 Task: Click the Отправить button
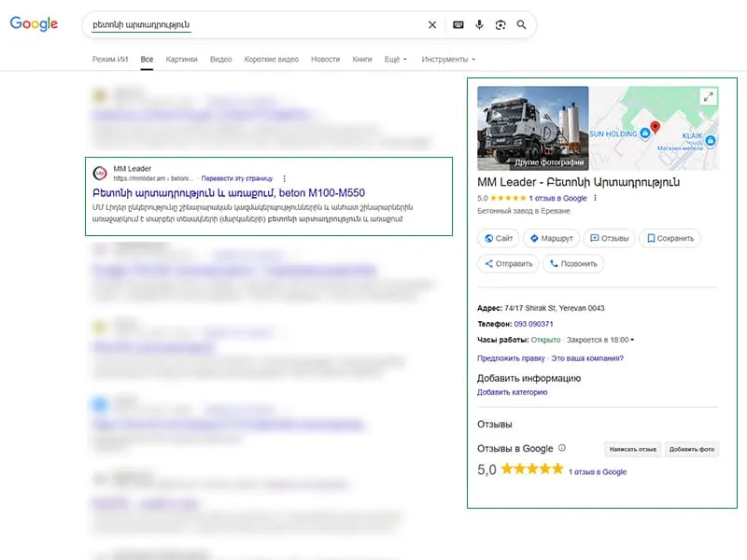[x=508, y=263]
